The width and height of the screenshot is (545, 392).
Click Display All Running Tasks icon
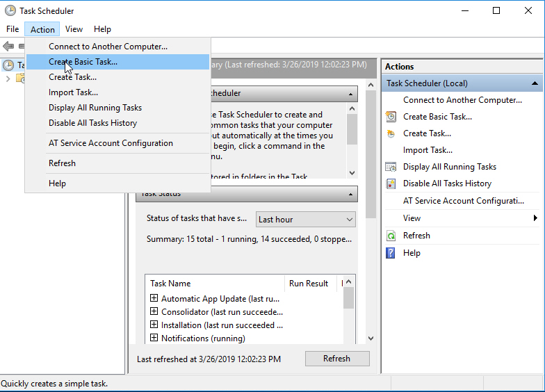[391, 167]
